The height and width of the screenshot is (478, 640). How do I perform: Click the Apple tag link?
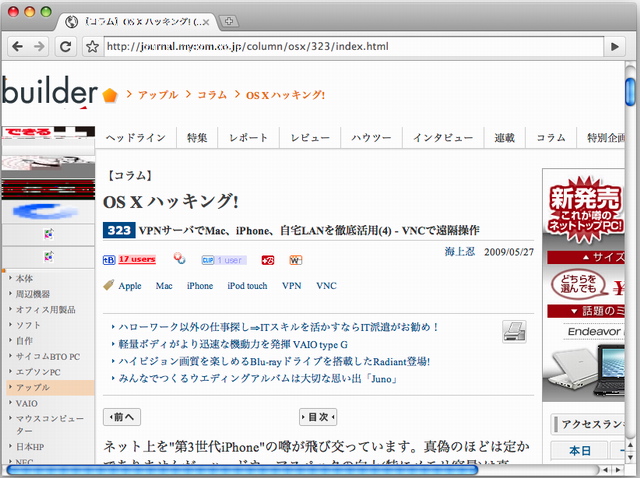pyautogui.click(x=130, y=286)
